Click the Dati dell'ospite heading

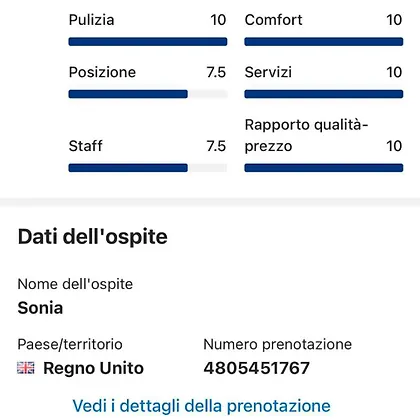pyautogui.click(x=92, y=237)
